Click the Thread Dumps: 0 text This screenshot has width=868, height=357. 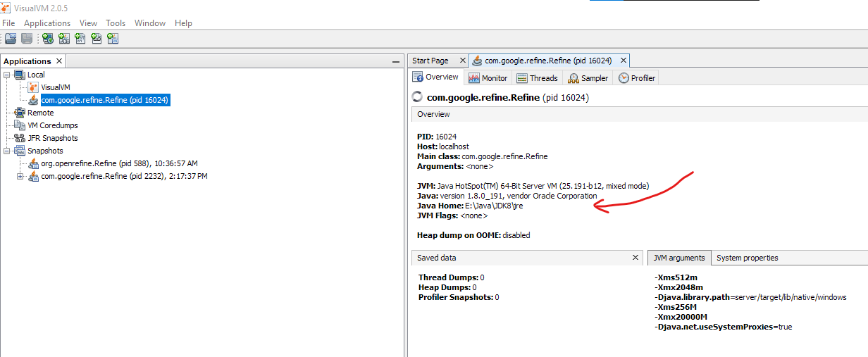coord(452,277)
